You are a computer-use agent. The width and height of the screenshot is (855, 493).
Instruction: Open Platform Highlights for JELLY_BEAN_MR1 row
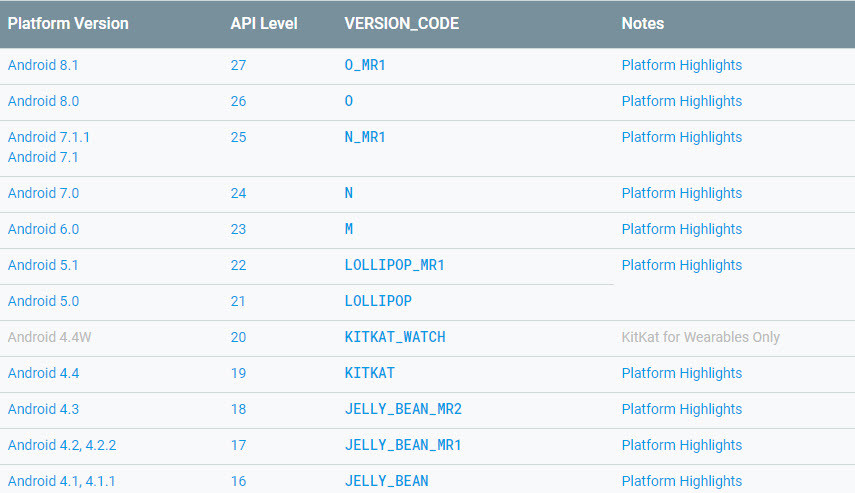point(682,446)
